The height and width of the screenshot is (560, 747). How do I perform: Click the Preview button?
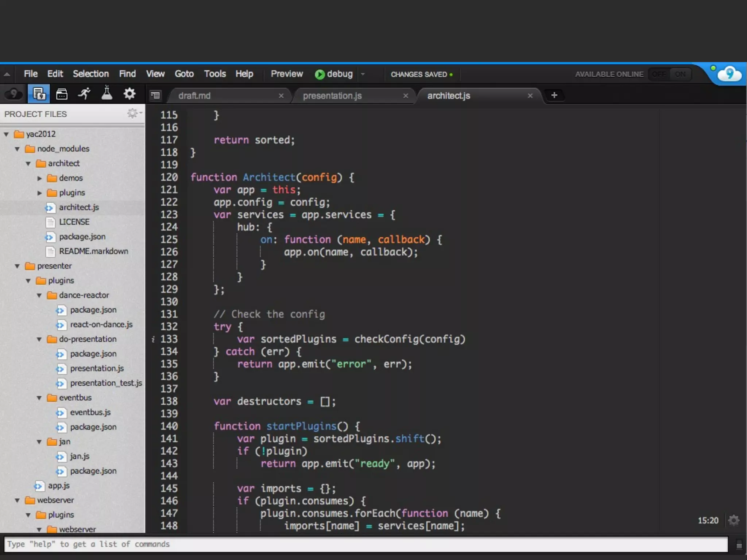pyautogui.click(x=287, y=74)
